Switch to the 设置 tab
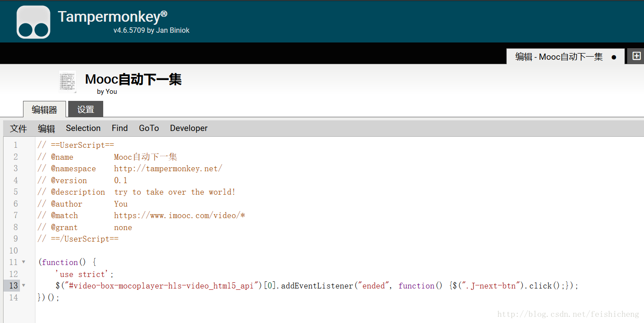Image resolution: width=644 pixels, height=323 pixels. point(85,109)
